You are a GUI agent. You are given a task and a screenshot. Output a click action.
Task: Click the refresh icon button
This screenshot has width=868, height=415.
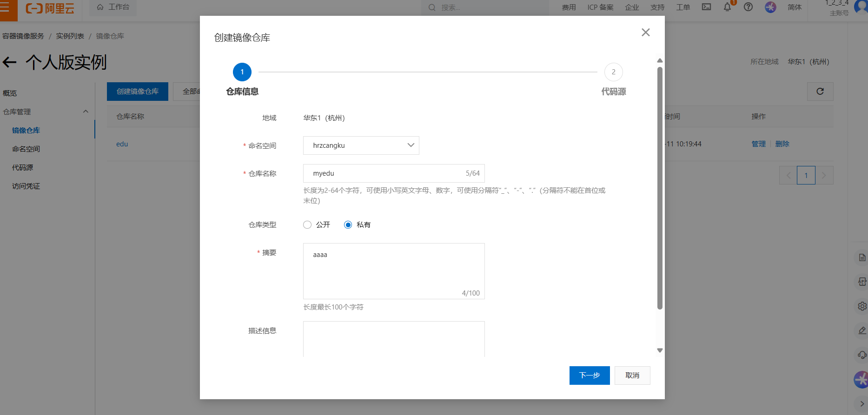[820, 92]
